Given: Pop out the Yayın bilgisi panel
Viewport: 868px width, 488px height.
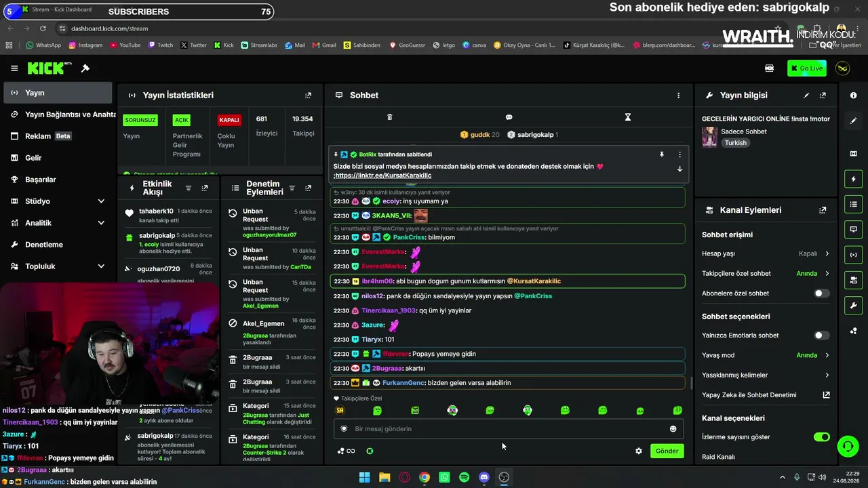Looking at the screenshot, I should pyautogui.click(x=823, y=96).
